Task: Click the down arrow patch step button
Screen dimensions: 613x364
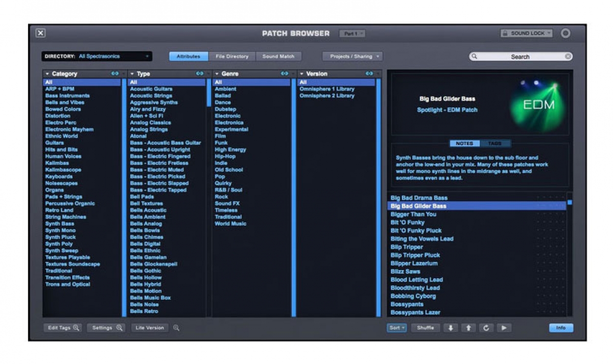Action: click(x=451, y=328)
